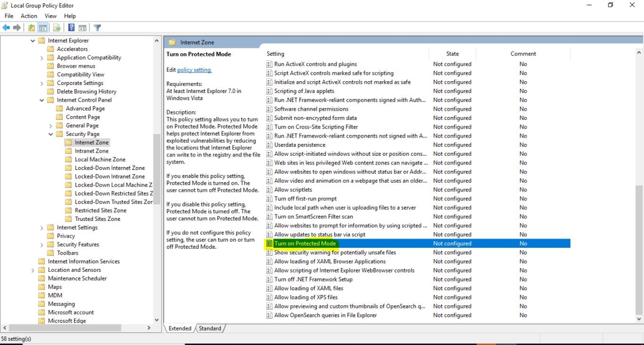
Task: Open the Export List tool
Action: (56, 27)
